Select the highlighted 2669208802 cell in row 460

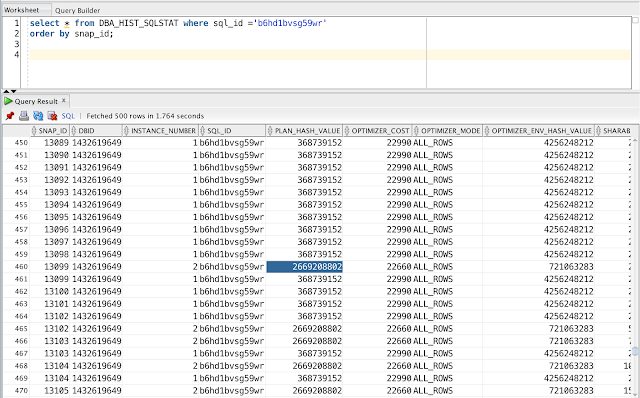click(x=304, y=267)
